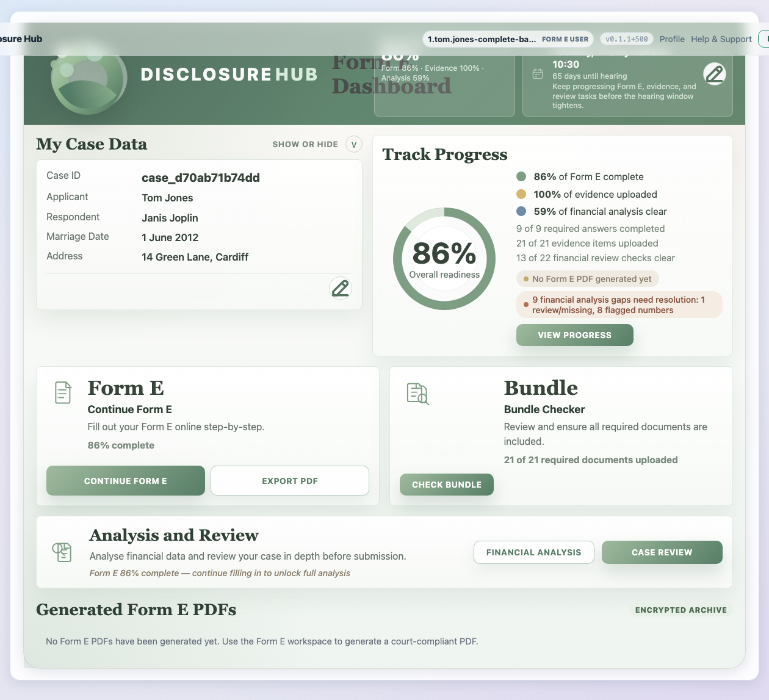The width and height of the screenshot is (769, 700).
Task: Click the Form E document icon
Action: click(x=63, y=392)
